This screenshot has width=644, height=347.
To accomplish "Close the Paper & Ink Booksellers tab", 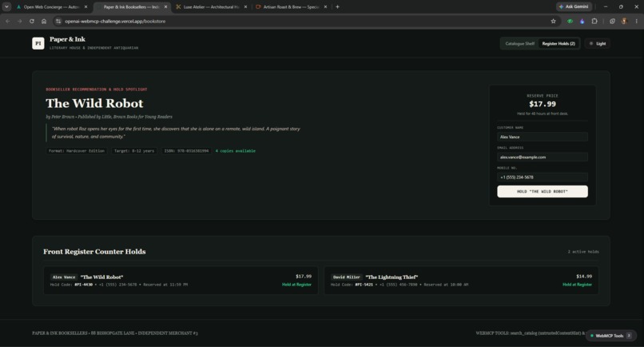I will [166, 6].
